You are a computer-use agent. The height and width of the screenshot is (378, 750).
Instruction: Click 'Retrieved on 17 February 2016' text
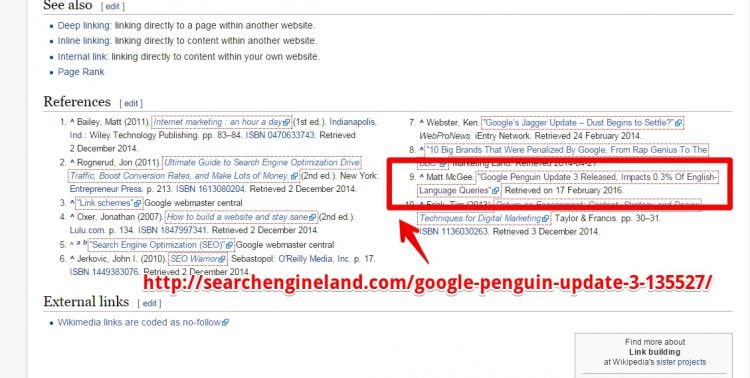point(564,190)
